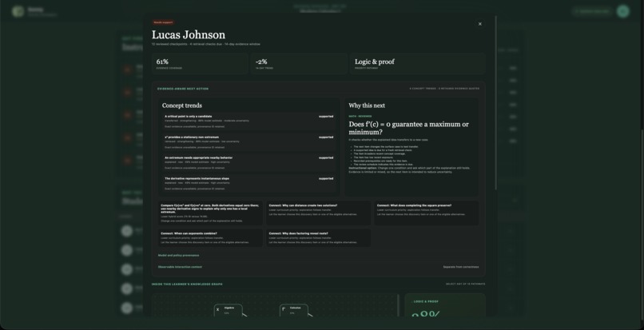The height and width of the screenshot is (330, 644).
Task: Click the app logo in background header
Action: coord(18,11)
